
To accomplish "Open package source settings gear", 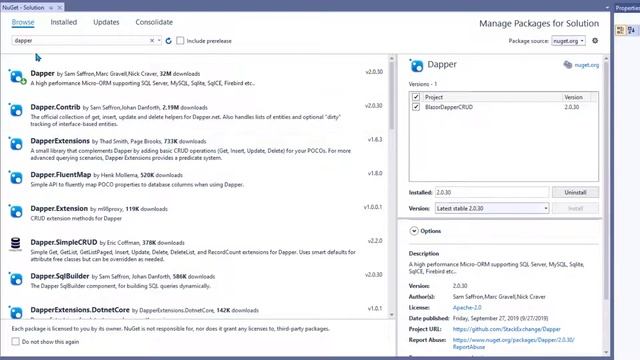I will [x=595, y=40].
